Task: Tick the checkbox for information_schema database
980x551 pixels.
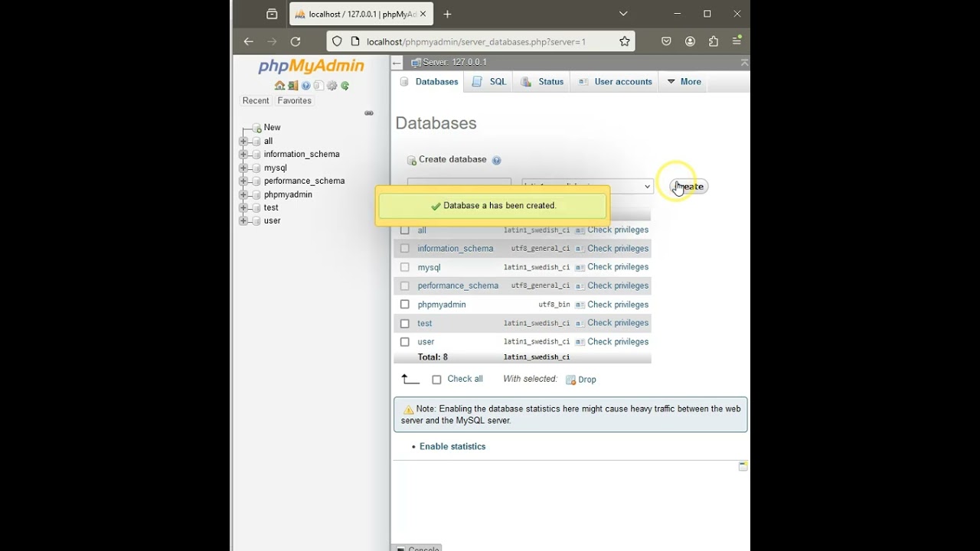Action: (x=405, y=249)
